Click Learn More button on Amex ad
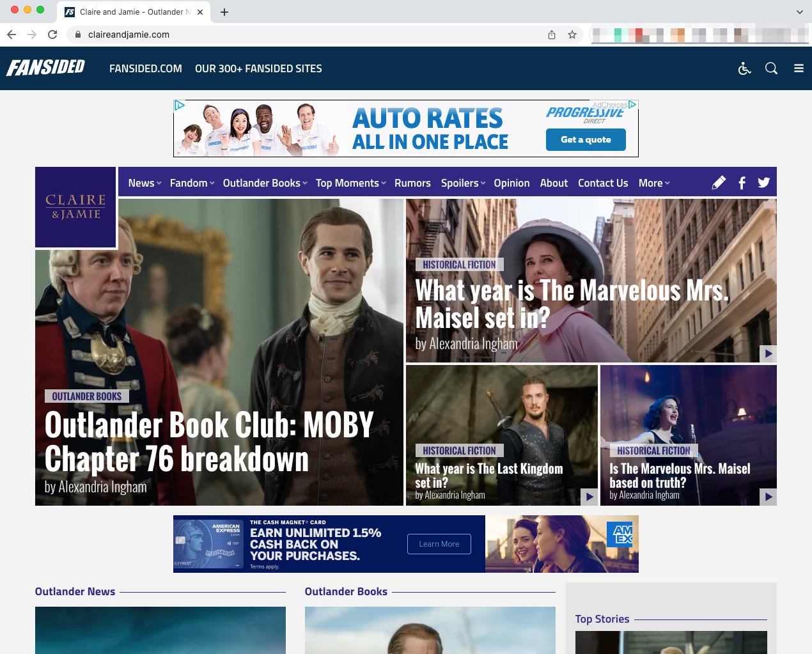The image size is (812, 654). pos(439,544)
